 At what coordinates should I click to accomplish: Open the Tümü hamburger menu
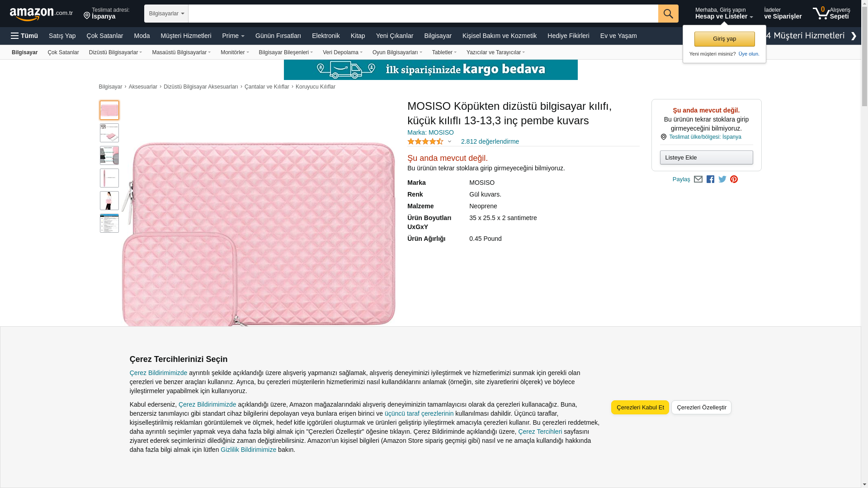(x=24, y=36)
